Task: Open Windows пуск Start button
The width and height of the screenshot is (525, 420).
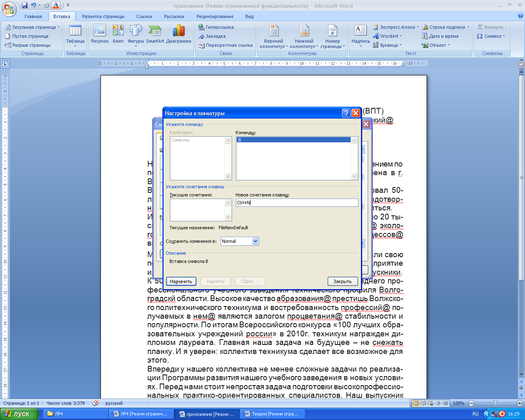Action: click(x=19, y=414)
